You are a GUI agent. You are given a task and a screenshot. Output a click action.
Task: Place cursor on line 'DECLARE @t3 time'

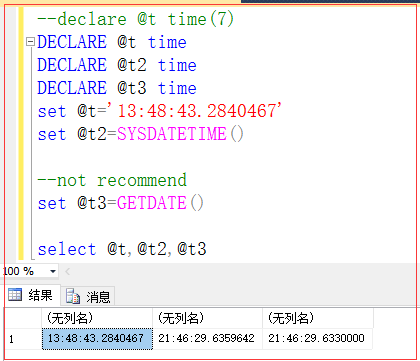(x=117, y=88)
